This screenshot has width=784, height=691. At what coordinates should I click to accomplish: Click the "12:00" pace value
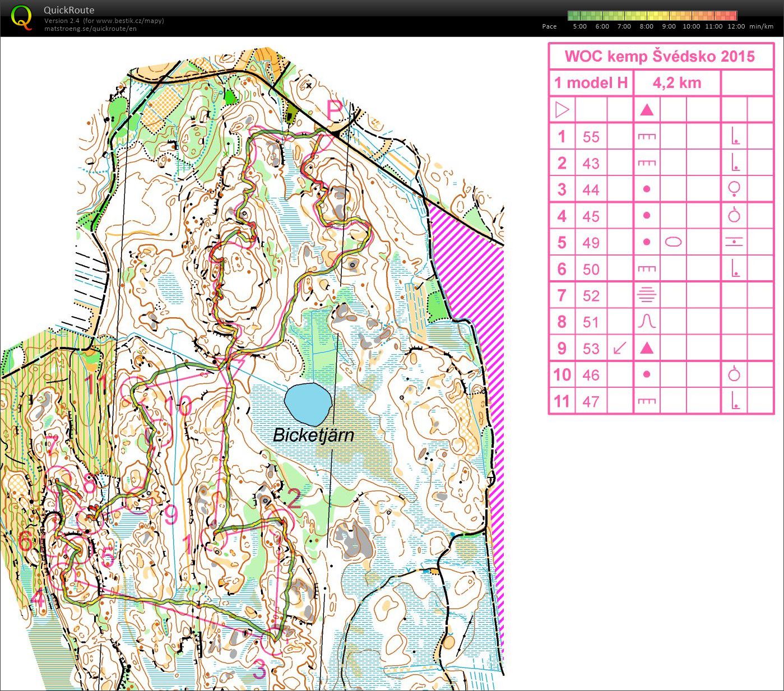736,26
